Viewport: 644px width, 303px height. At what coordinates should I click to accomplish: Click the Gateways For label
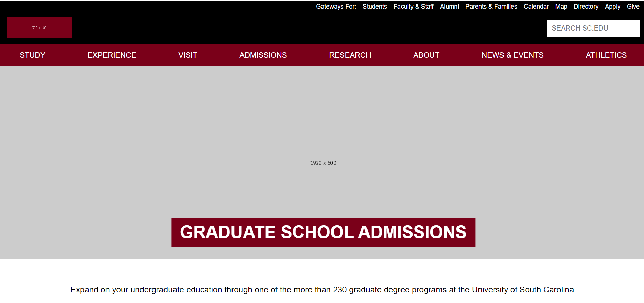[336, 7]
